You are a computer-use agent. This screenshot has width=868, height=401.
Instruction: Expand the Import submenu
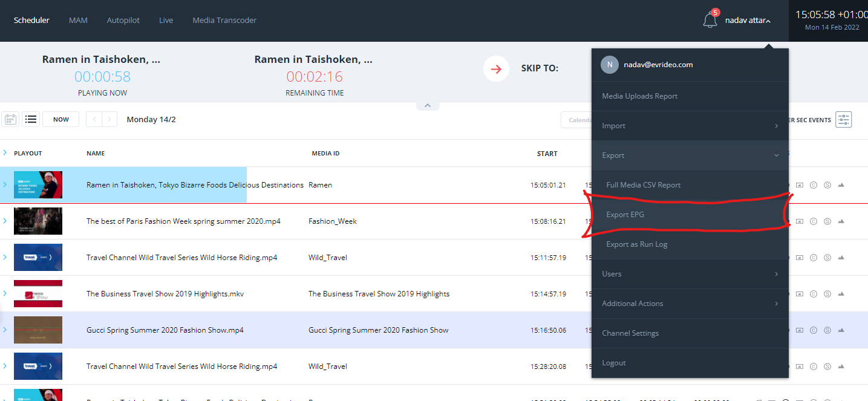(x=776, y=126)
